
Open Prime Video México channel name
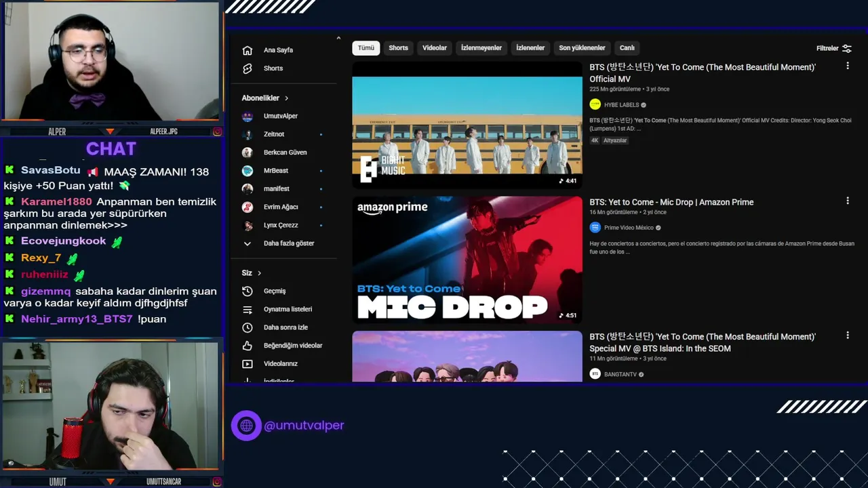coord(629,228)
